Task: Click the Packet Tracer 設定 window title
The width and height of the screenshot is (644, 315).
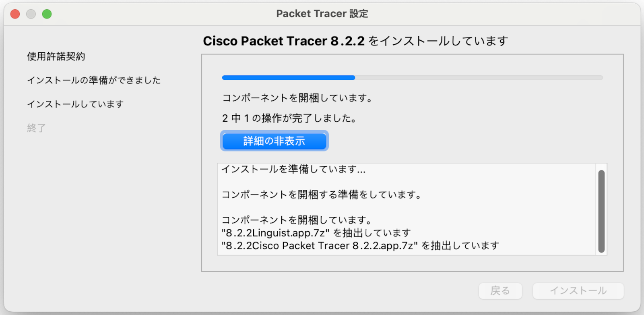Action: (322, 14)
